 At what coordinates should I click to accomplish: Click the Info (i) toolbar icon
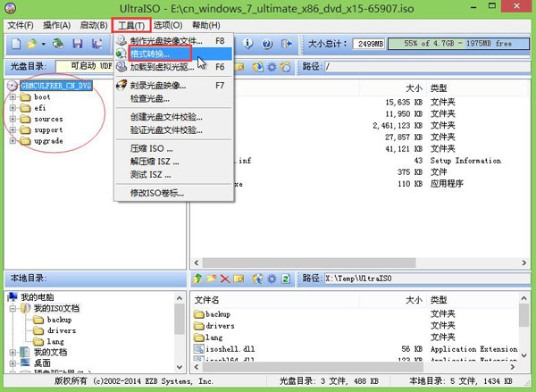click(x=247, y=44)
